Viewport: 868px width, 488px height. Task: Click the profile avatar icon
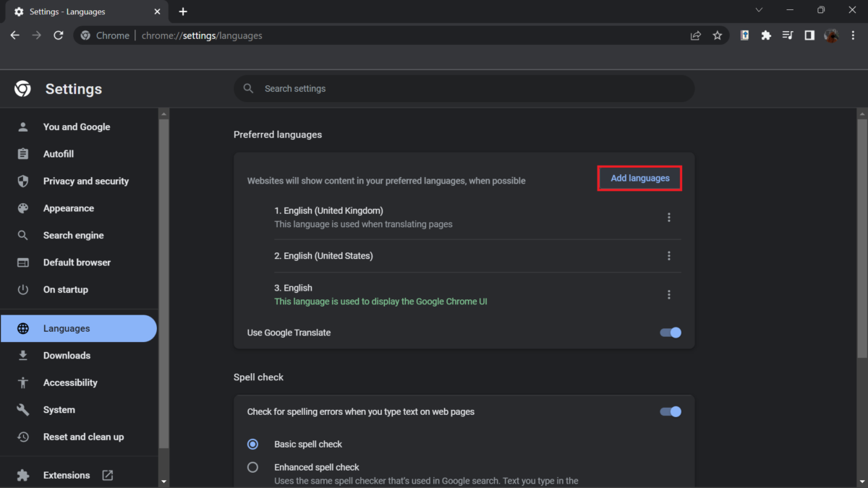click(831, 35)
